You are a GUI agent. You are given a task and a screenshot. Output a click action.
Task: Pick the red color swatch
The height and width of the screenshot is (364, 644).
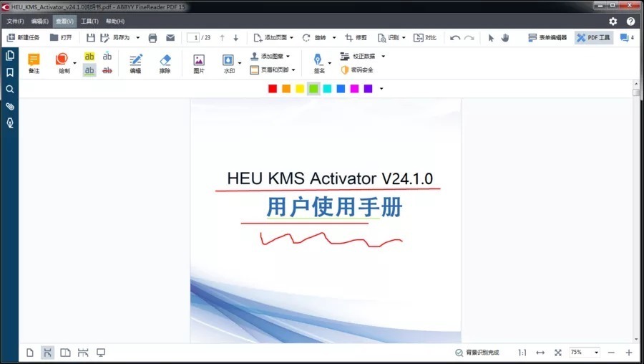[x=273, y=89]
